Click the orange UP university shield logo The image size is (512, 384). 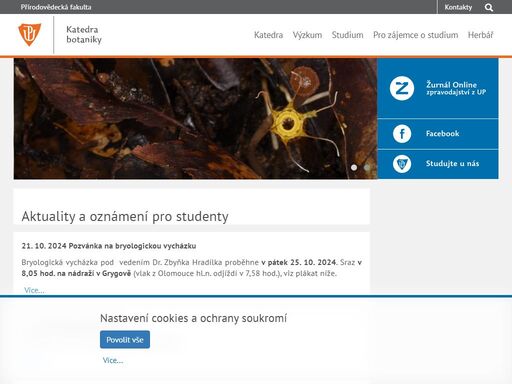click(x=29, y=35)
